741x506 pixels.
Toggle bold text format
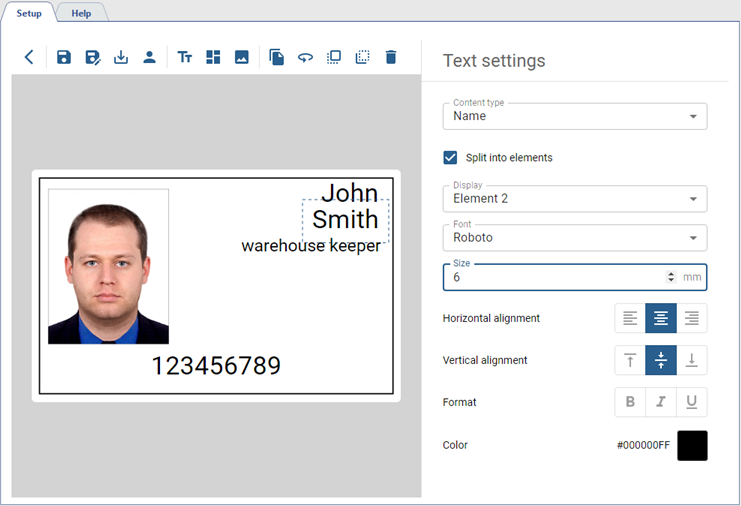click(630, 402)
